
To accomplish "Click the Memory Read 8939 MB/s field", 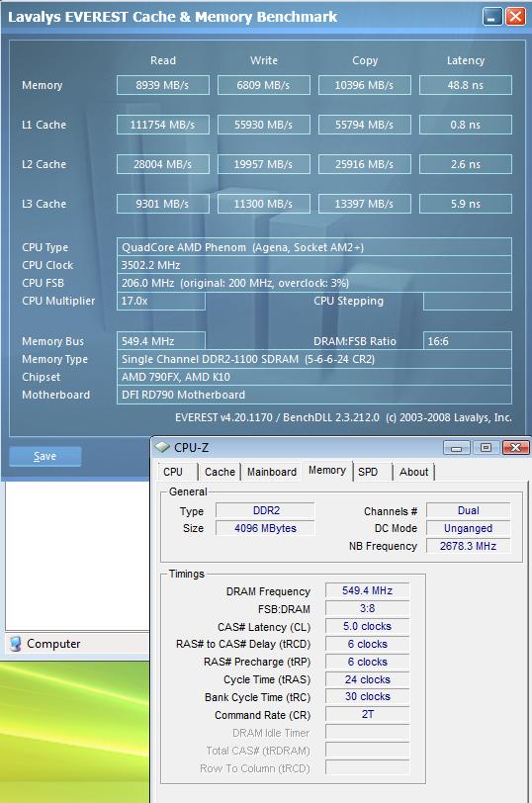I will click(163, 85).
